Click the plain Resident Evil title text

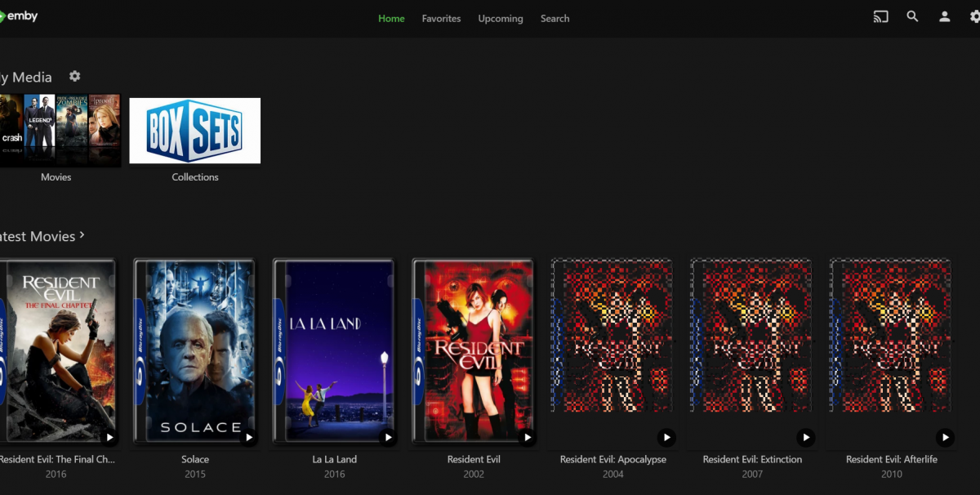coord(474,459)
